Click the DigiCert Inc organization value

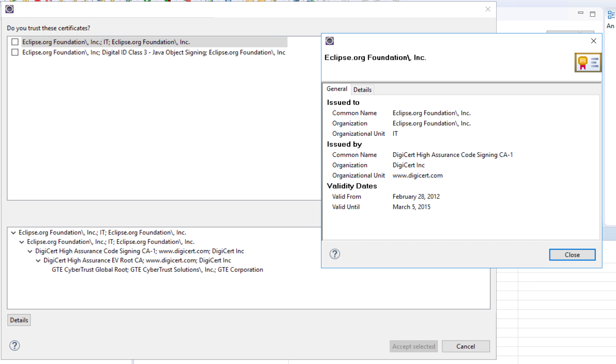click(409, 165)
